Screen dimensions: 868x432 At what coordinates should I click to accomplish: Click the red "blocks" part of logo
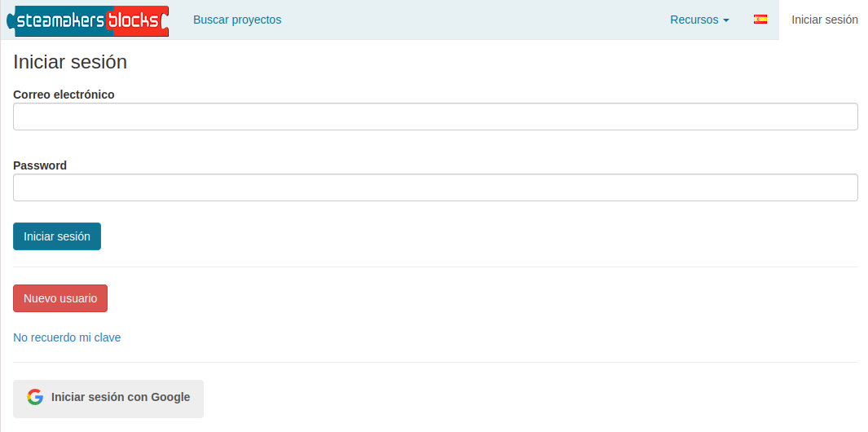[x=135, y=20]
